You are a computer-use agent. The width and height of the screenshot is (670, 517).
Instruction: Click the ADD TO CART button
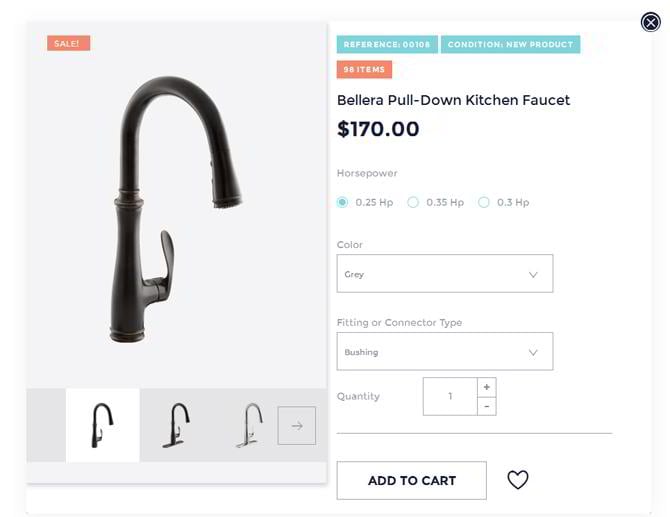coord(411,480)
